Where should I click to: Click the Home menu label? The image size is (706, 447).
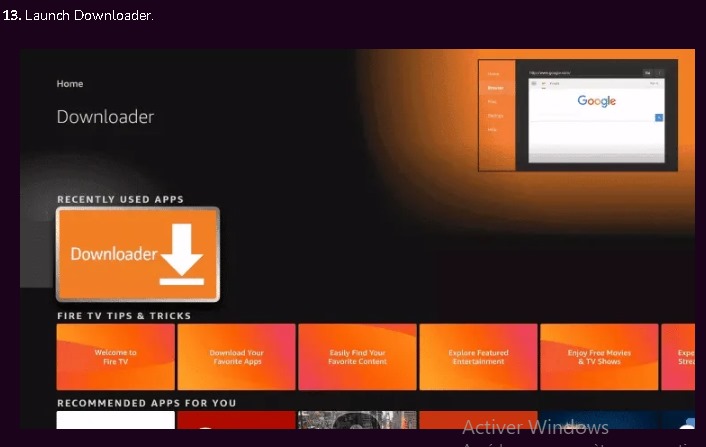[70, 84]
